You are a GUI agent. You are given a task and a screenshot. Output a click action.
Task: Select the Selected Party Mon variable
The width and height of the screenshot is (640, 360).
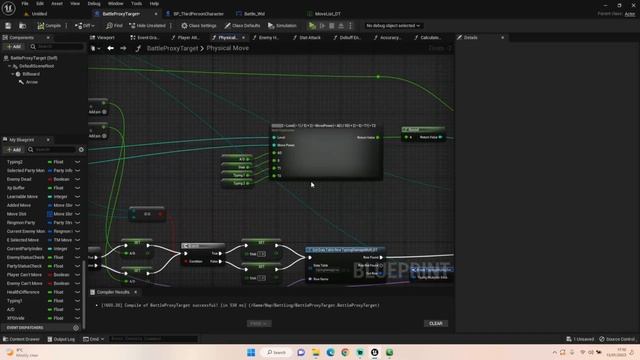[x=25, y=171]
